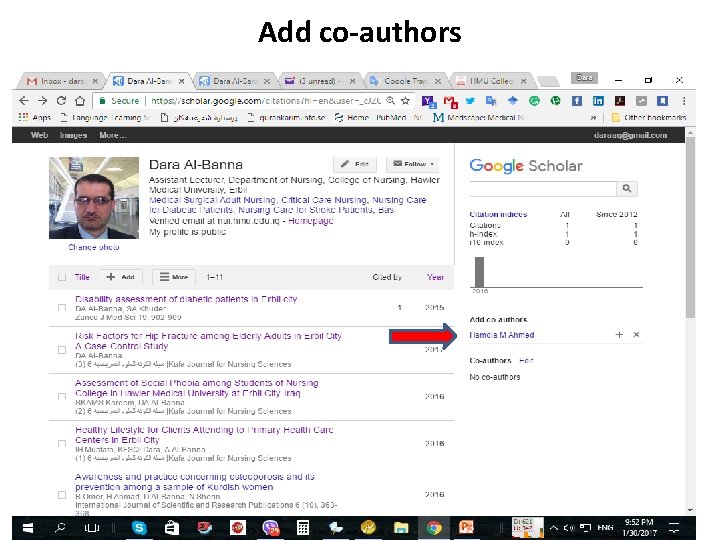Viewport: 720px width, 540px height.
Task: Open Skype from the taskbar
Action: (x=139, y=528)
